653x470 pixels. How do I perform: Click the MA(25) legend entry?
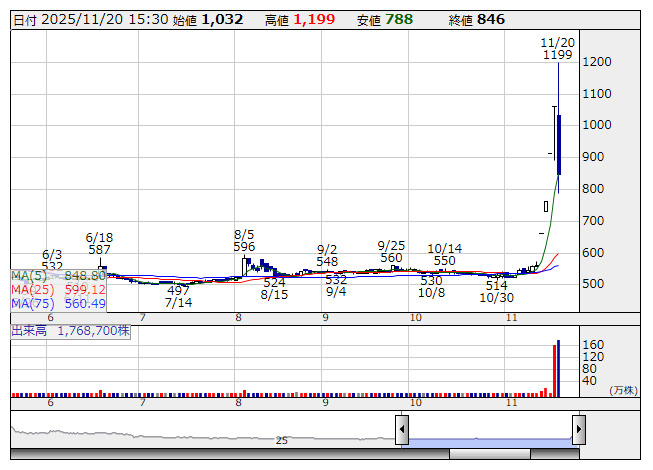pos(58,289)
